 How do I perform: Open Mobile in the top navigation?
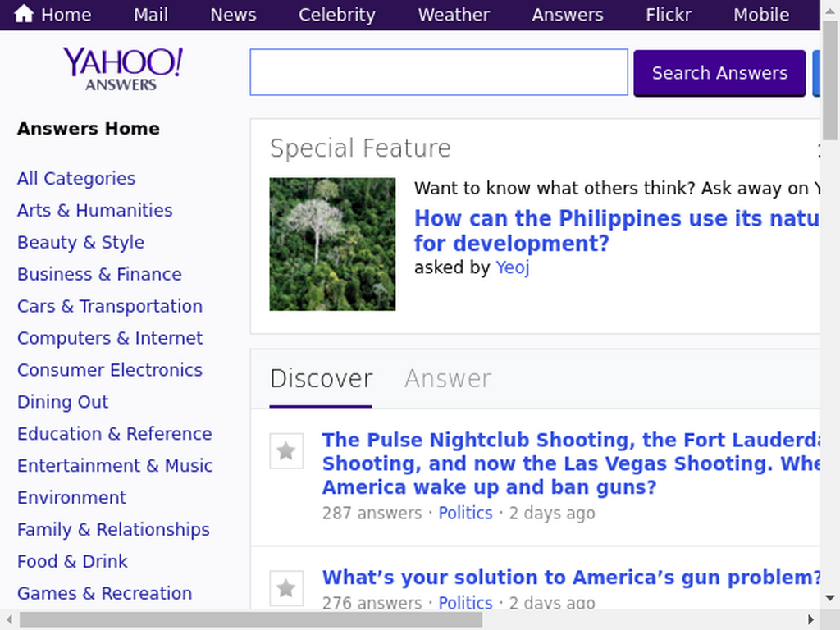pyautogui.click(x=761, y=15)
